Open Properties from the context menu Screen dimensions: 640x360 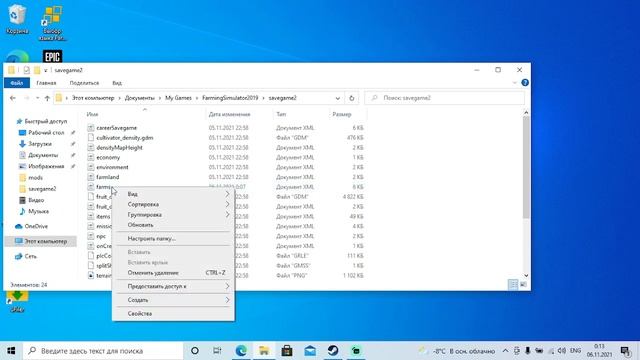(x=173, y=313)
